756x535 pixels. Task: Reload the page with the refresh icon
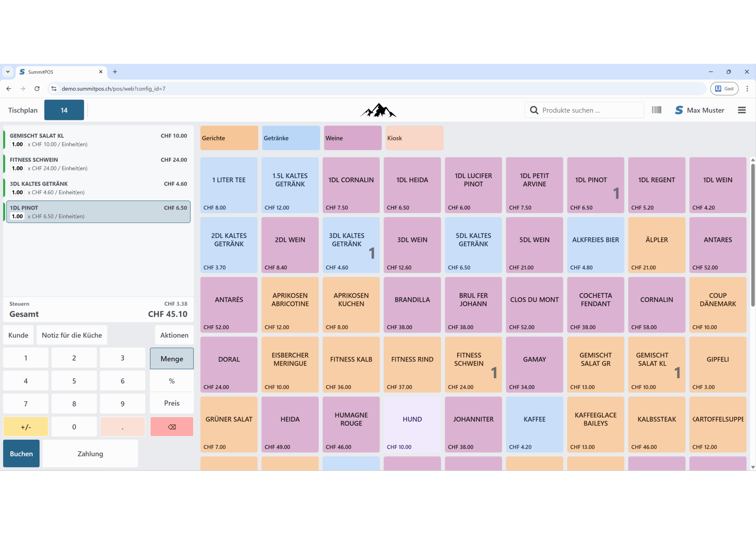pyautogui.click(x=37, y=89)
